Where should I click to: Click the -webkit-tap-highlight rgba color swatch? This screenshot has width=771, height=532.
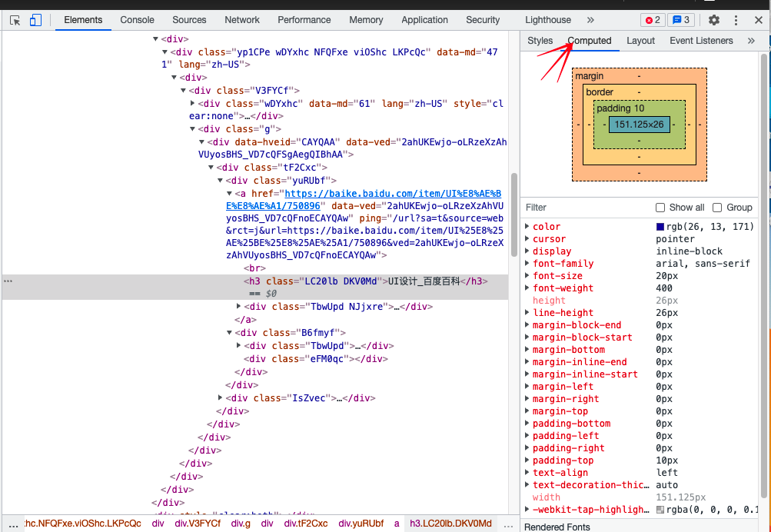click(660, 510)
